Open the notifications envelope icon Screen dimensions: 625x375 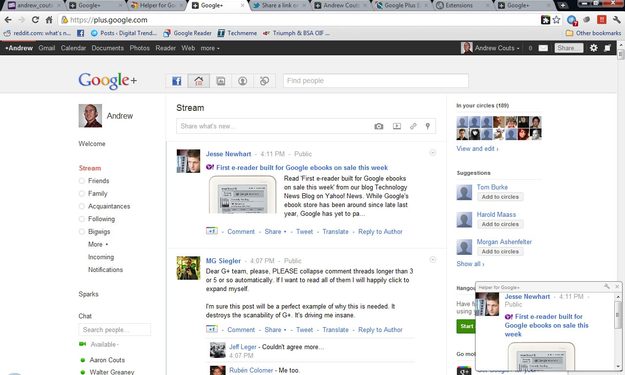coord(543,48)
